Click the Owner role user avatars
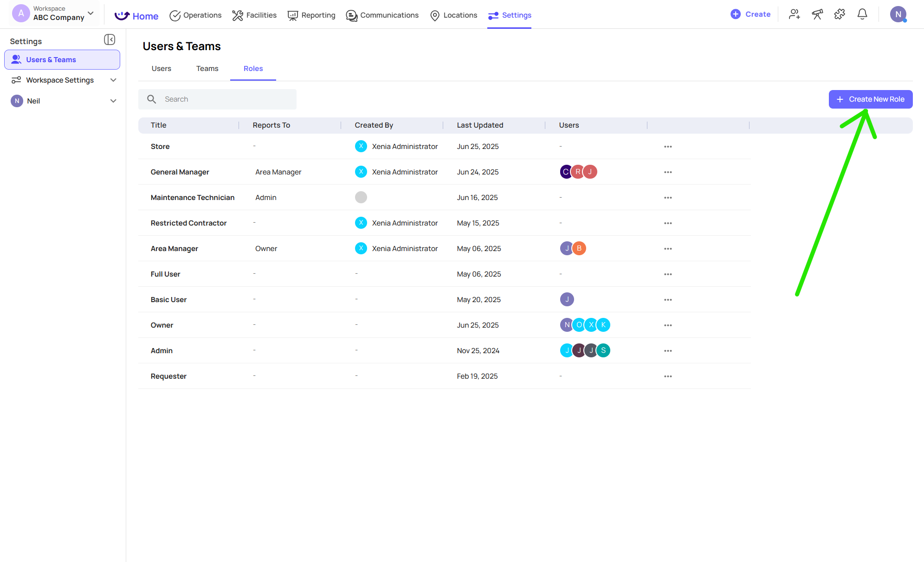This screenshot has height=562, width=924. click(x=585, y=325)
